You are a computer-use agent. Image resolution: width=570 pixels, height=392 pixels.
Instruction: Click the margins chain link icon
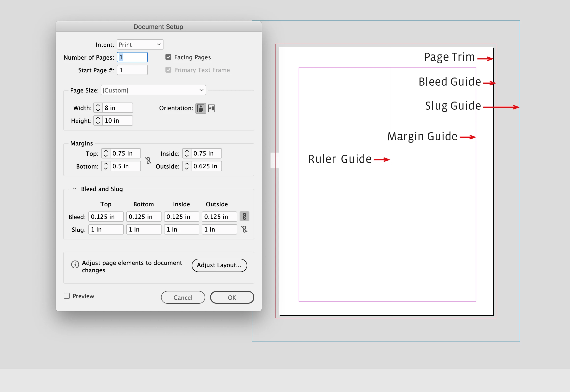(148, 160)
